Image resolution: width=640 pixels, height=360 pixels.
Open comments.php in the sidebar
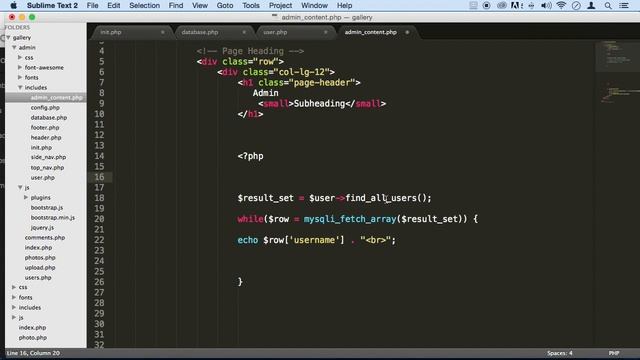(45, 238)
